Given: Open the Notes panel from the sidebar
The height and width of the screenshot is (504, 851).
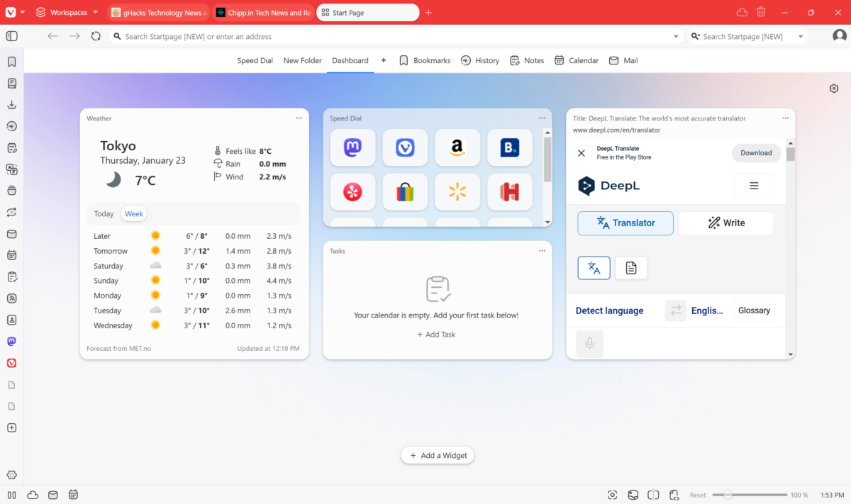Looking at the screenshot, I should (11, 147).
